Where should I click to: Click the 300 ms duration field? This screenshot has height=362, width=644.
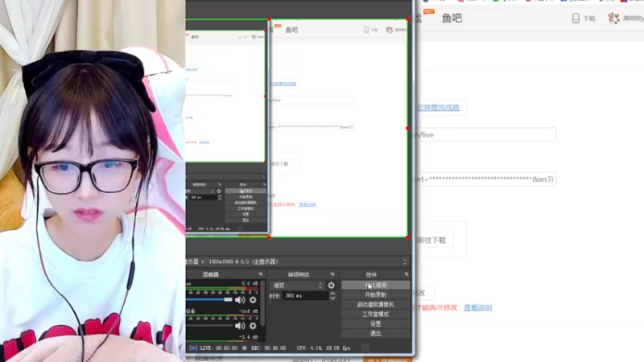306,295
